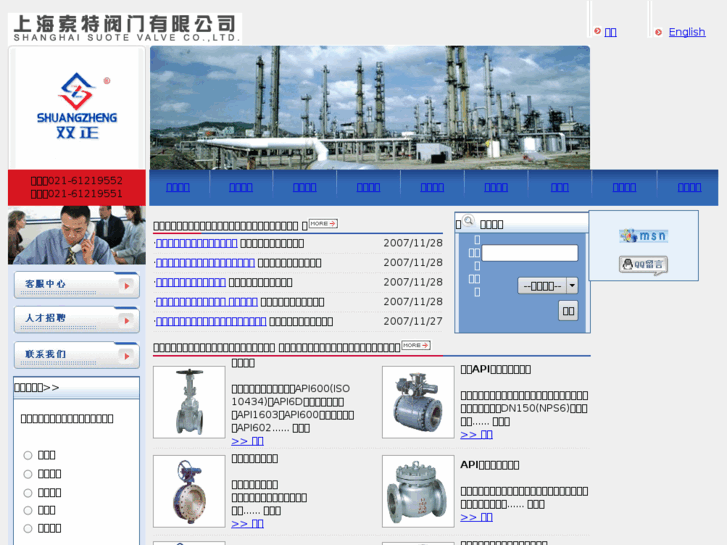Click the first item in blue navigation bar
727x545 pixels.
point(178,187)
